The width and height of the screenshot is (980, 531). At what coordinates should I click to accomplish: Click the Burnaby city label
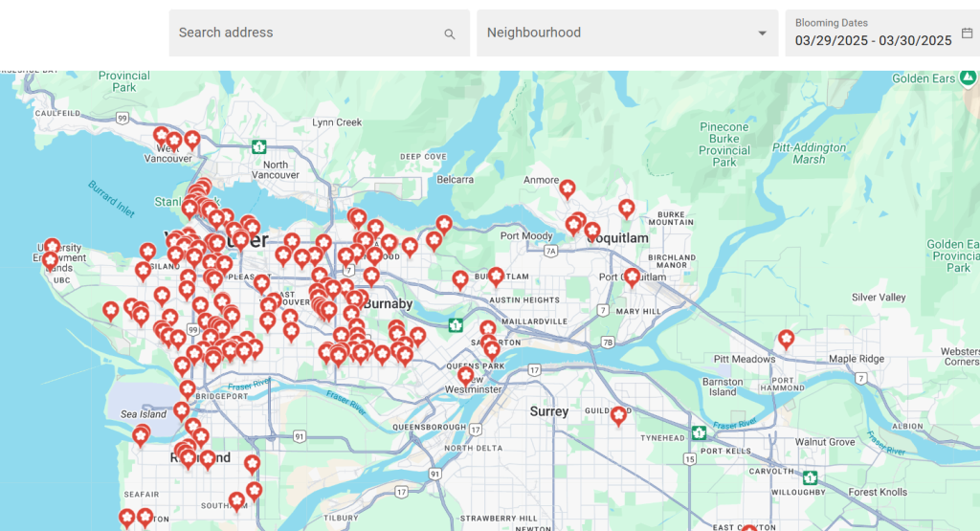pyautogui.click(x=388, y=303)
